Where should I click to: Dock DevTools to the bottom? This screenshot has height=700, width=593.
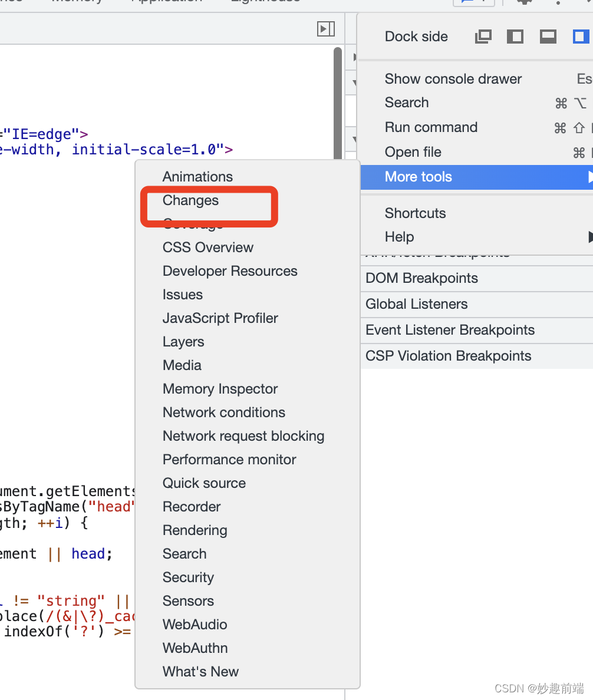548,36
